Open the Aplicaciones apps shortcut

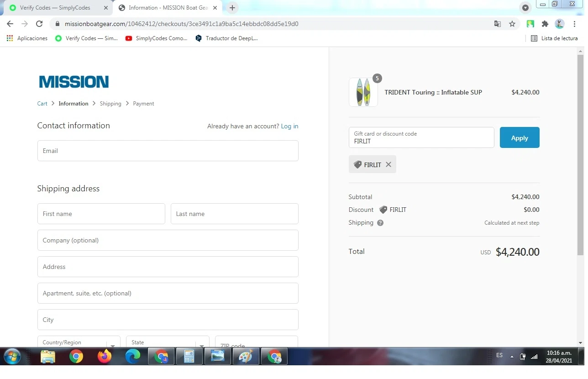(27, 38)
